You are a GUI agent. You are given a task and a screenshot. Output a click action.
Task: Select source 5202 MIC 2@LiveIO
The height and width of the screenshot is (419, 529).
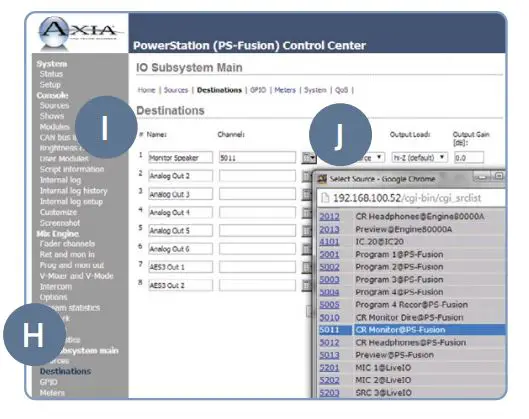(412, 380)
